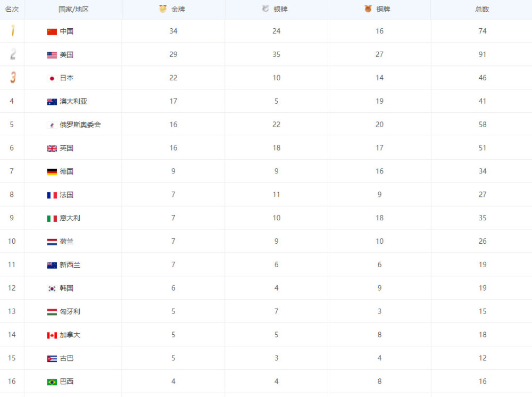This screenshot has width=532, height=397.
Task: Select country name 澳大利亚
Action: [x=73, y=102]
